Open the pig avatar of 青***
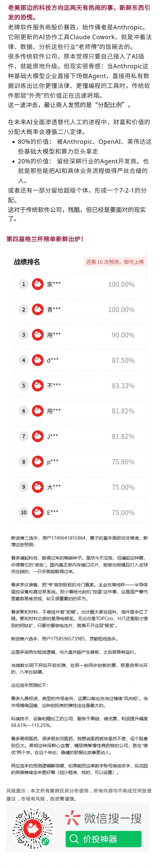The height and width of the screenshot is (868, 160). tap(38, 309)
